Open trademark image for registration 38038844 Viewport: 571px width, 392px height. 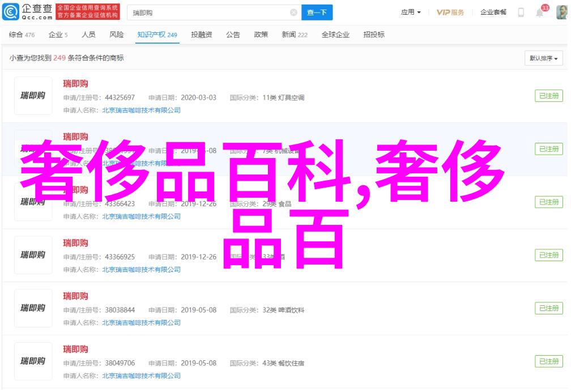pyautogui.click(x=33, y=308)
